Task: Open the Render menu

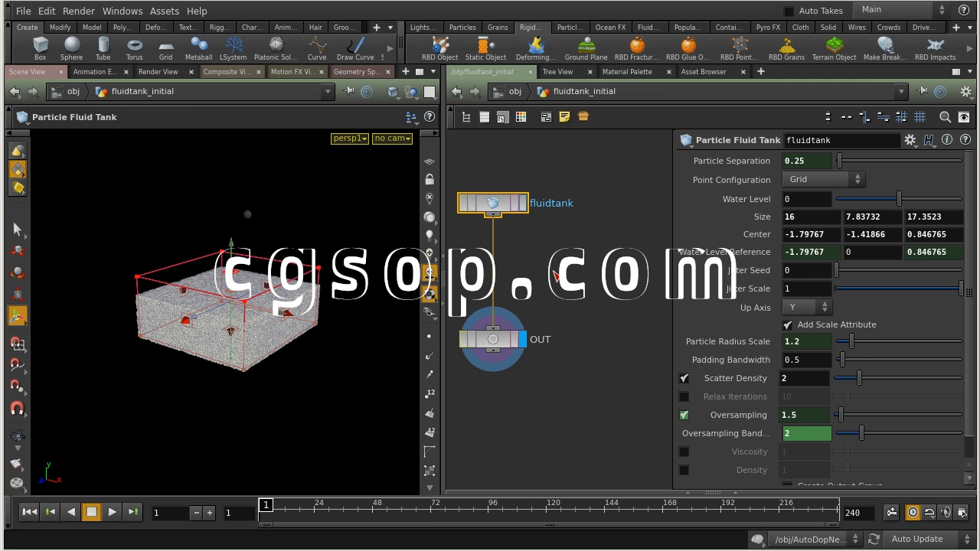Action: tap(78, 11)
